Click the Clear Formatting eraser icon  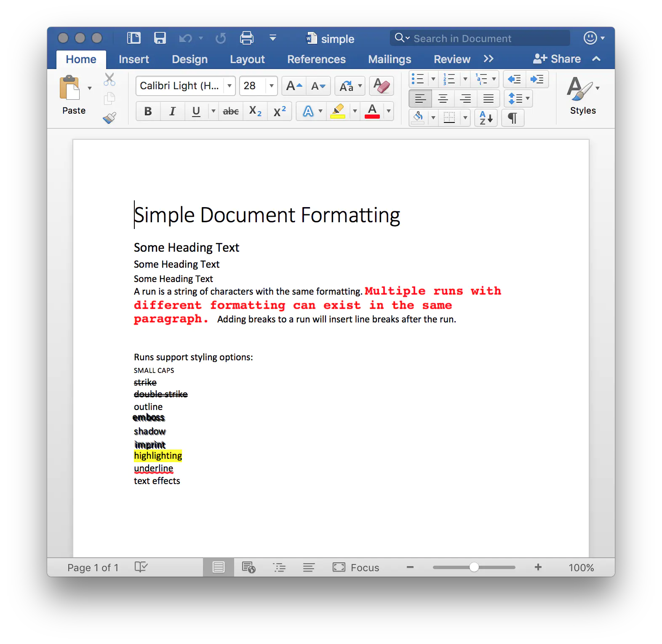[x=382, y=86]
